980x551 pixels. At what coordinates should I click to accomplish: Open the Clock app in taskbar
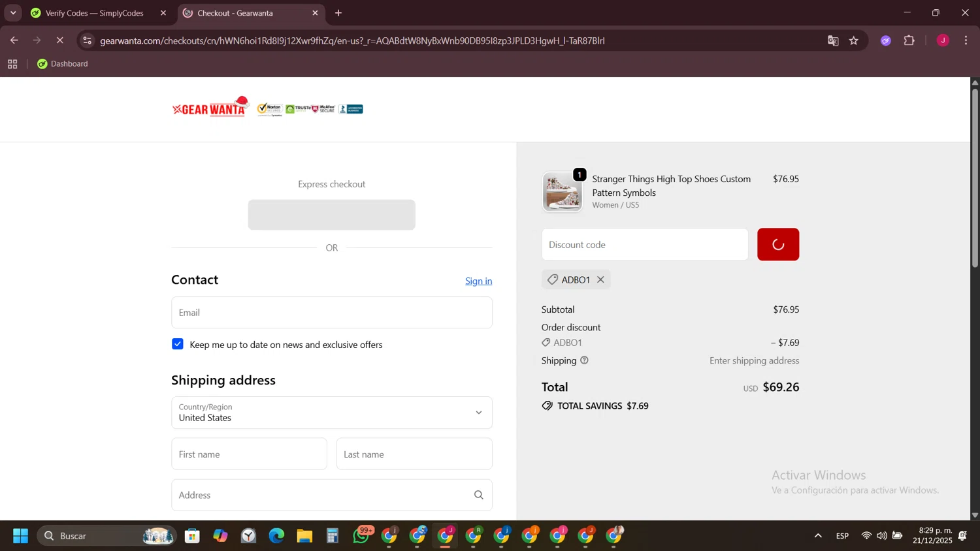point(248,536)
